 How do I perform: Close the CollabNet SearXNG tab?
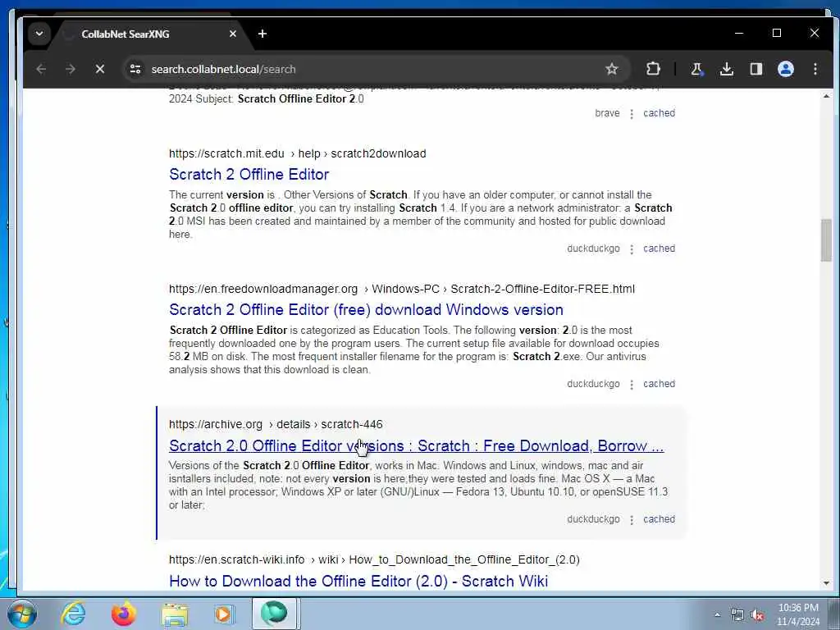pos(232,34)
